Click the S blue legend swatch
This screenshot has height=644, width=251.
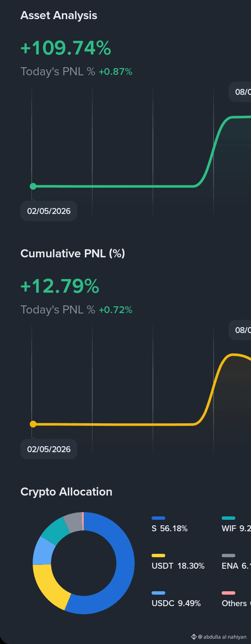[158, 518]
